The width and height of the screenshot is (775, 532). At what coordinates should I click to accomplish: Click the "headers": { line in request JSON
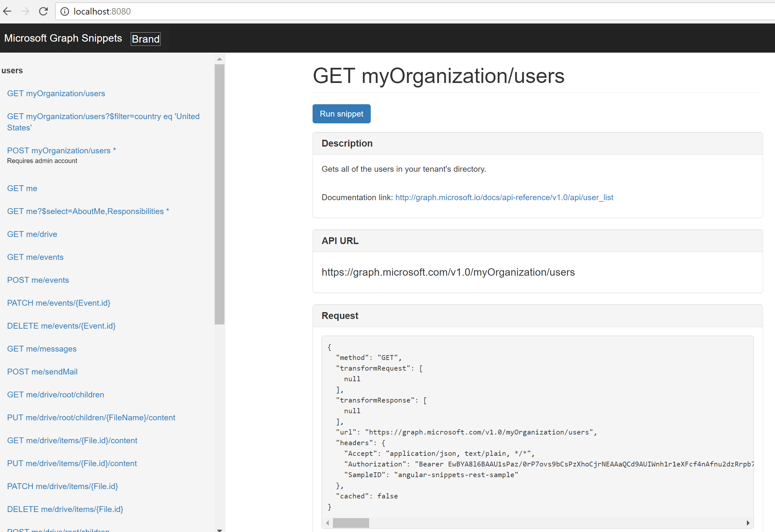pyautogui.click(x=360, y=443)
